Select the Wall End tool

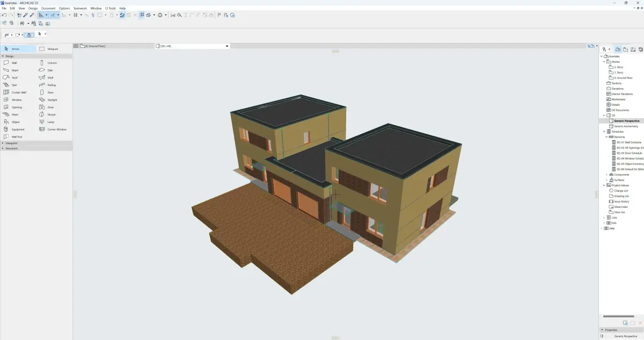(x=18, y=136)
